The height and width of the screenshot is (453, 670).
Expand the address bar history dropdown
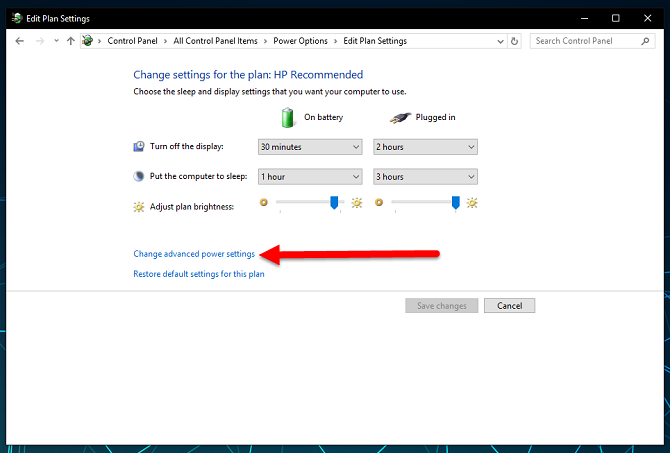point(500,41)
